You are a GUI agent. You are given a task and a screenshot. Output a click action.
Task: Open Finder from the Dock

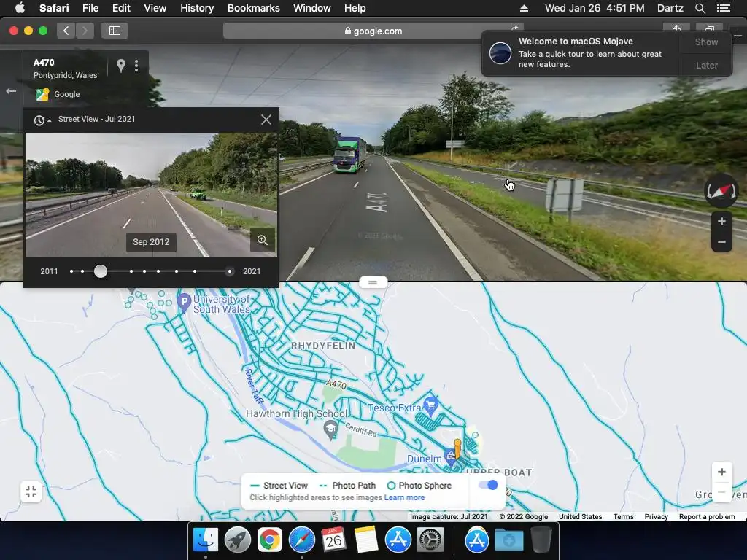[206, 540]
